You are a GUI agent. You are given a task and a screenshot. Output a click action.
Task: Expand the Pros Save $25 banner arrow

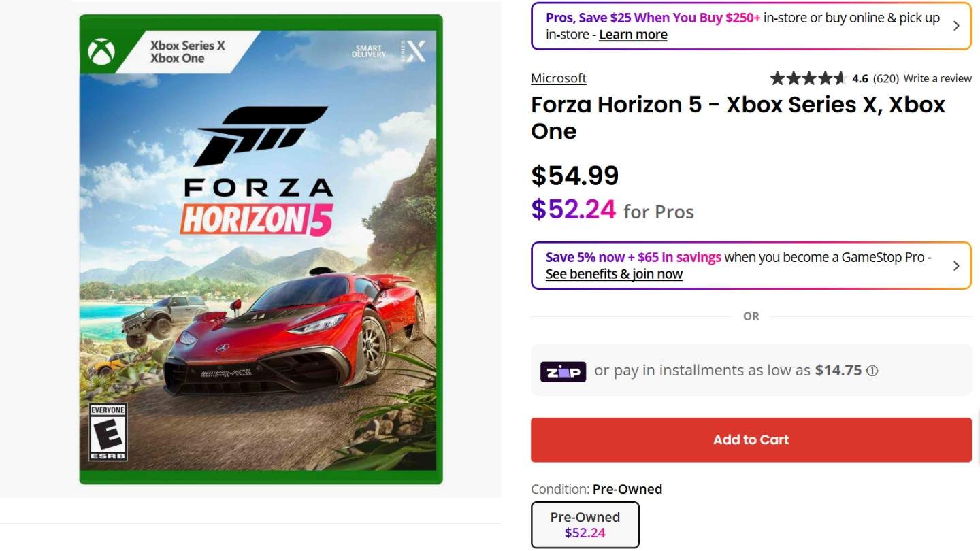point(956,26)
